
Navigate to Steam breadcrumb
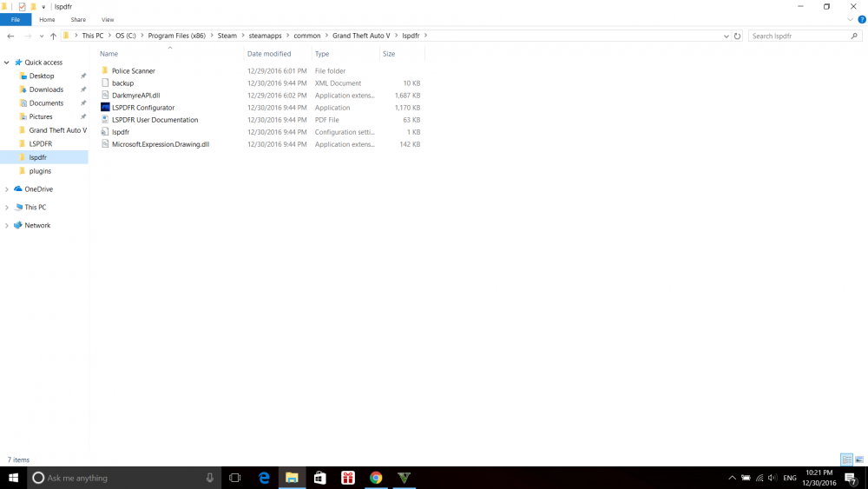point(227,36)
